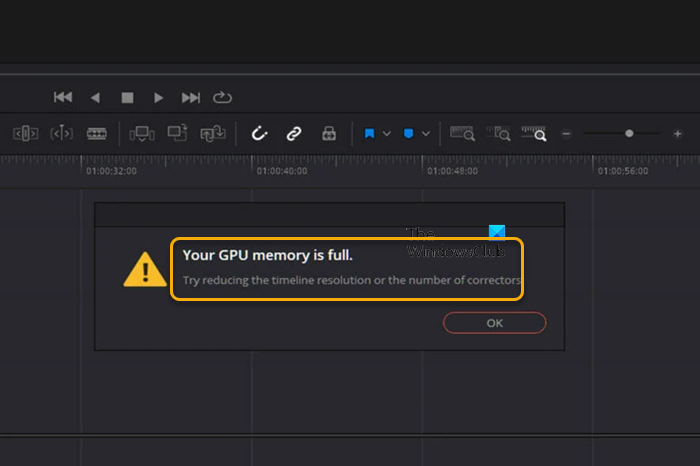Open the flag color dropdown arrow

[x=387, y=133]
